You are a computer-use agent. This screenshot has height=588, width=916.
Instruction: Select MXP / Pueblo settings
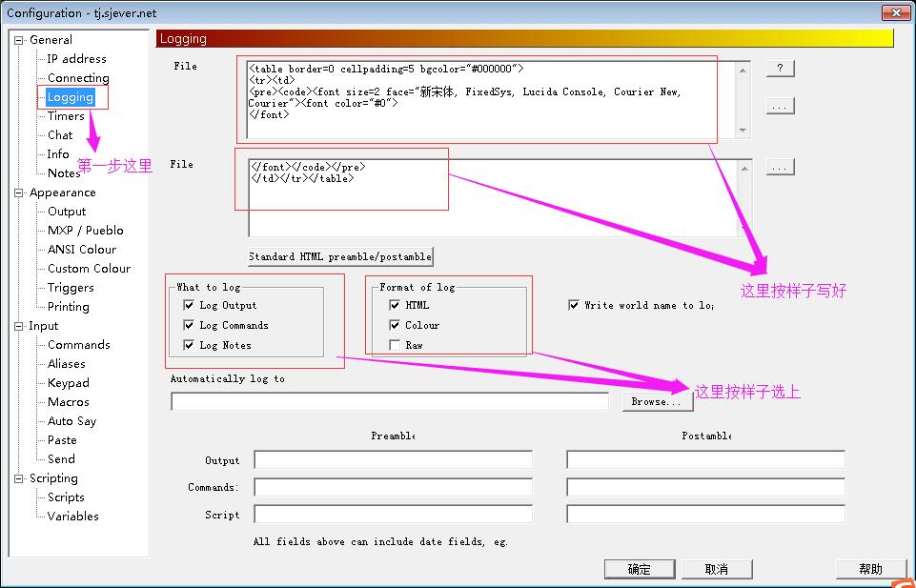85,230
